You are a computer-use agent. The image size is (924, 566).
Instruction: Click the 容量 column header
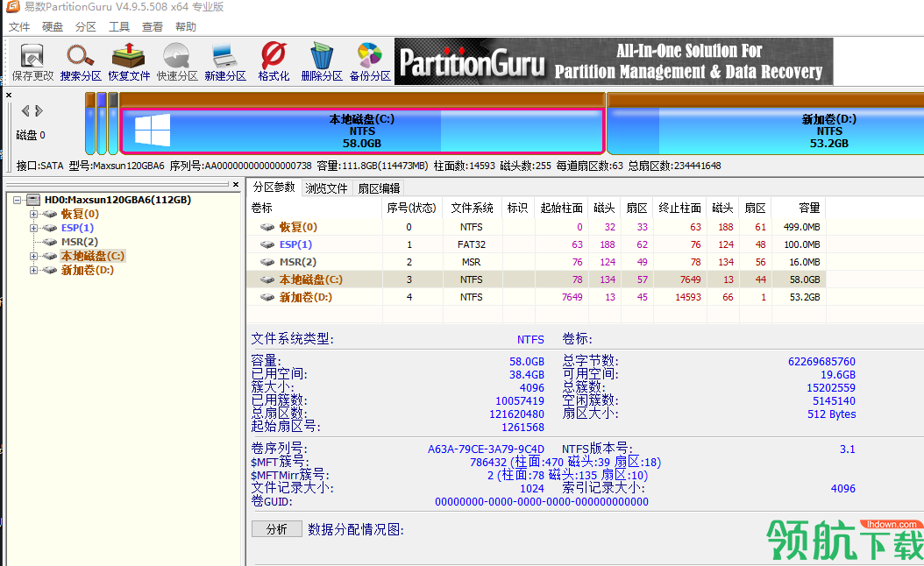pos(799,208)
